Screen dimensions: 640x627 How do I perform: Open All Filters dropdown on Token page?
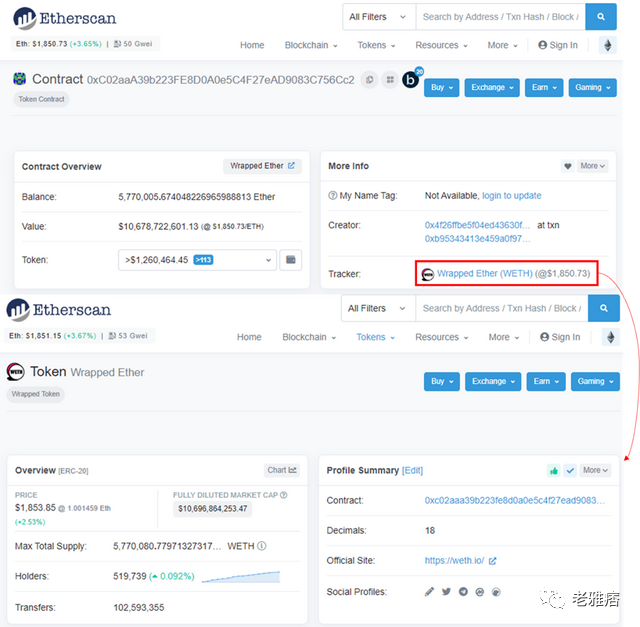click(x=378, y=308)
